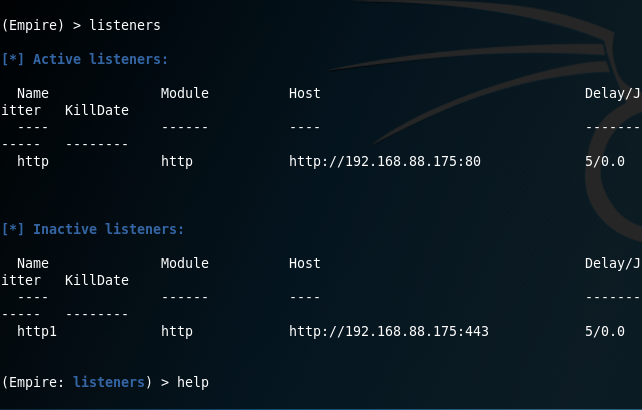Click the 'help' command at the prompt
This screenshot has height=410, width=642.
pos(193,383)
